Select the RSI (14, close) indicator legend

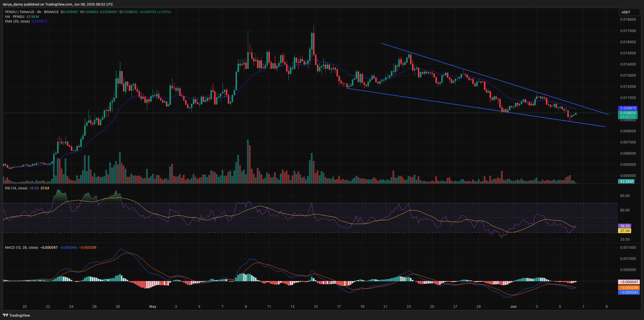17,188
